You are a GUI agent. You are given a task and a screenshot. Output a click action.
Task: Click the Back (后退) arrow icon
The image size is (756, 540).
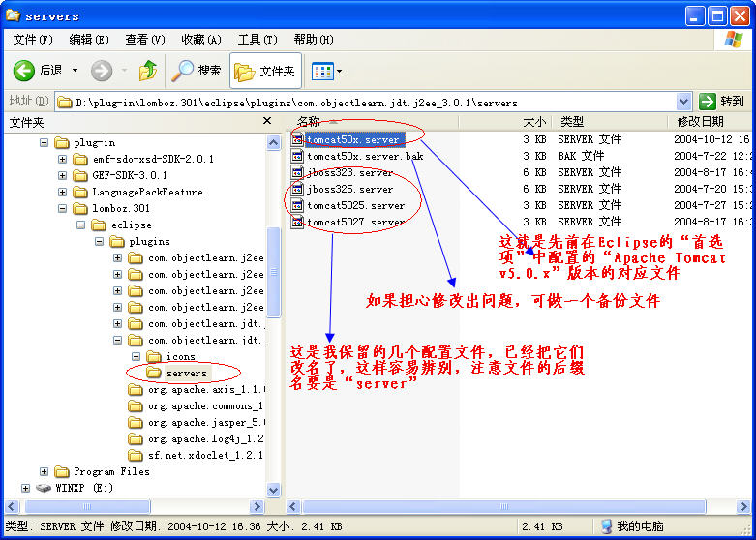pyautogui.click(x=25, y=71)
